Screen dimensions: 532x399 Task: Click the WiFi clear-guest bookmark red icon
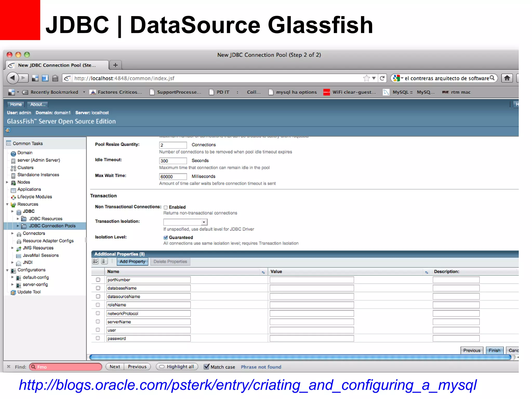coord(327,92)
